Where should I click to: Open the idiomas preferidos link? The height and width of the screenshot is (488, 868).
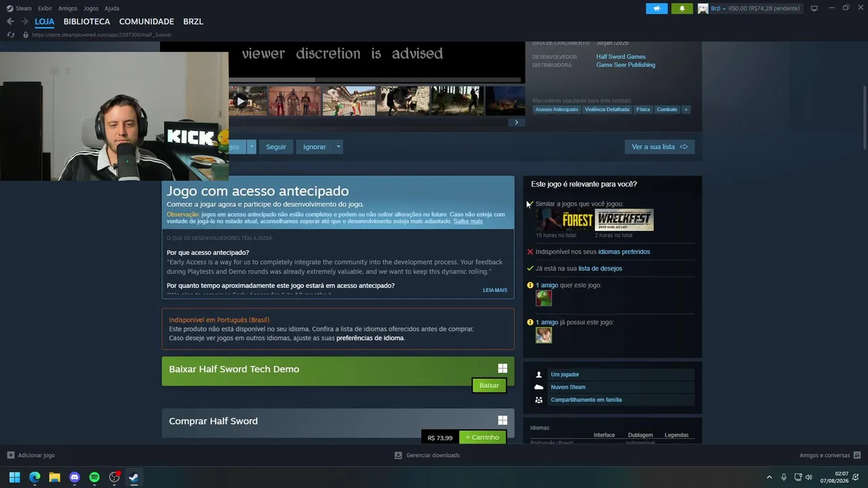624,251
